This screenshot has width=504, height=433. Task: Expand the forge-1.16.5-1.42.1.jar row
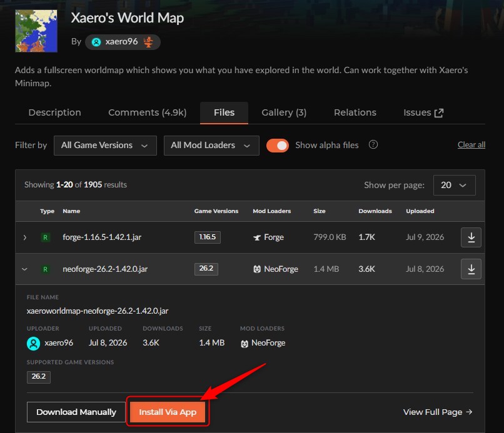click(x=25, y=237)
